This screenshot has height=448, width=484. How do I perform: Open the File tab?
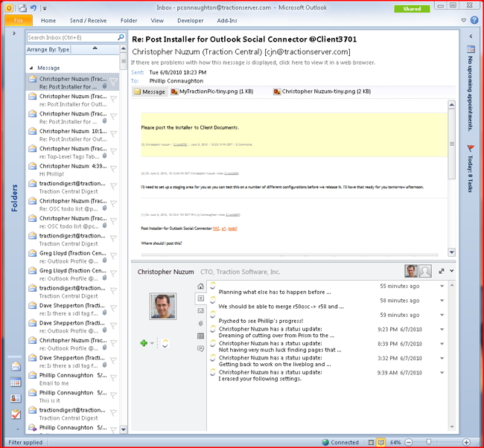[18, 21]
